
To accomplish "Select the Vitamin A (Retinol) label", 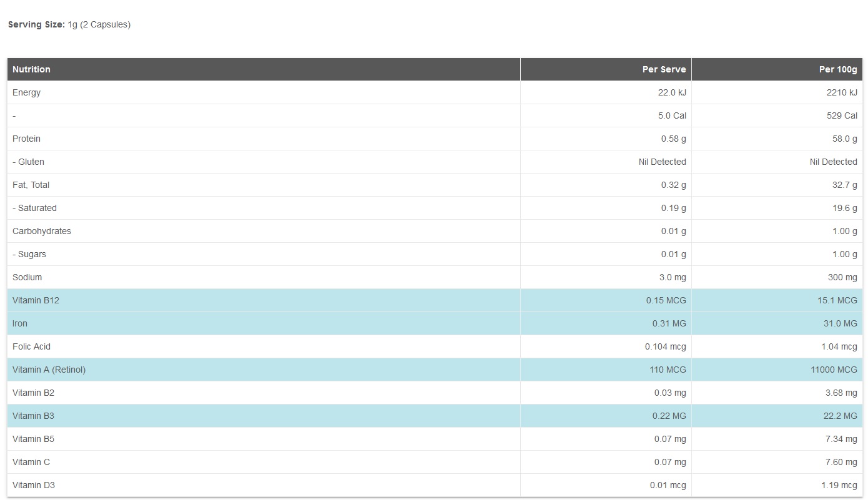I will pyautogui.click(x=49, y=370).
